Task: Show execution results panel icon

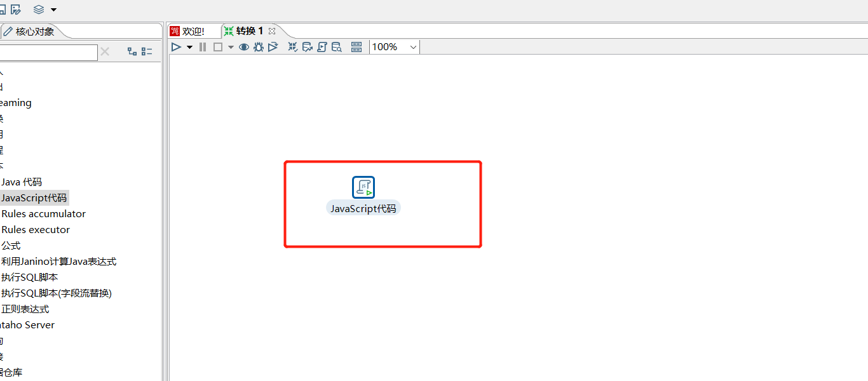Action: [x=356, y=47]
